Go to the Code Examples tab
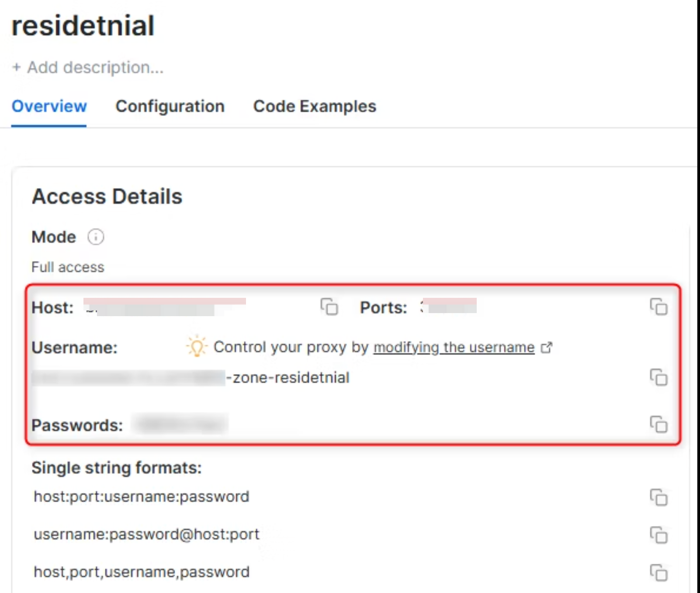Image resolution: width=700 pixels, height=593 pixels. (x=315, y=107)
